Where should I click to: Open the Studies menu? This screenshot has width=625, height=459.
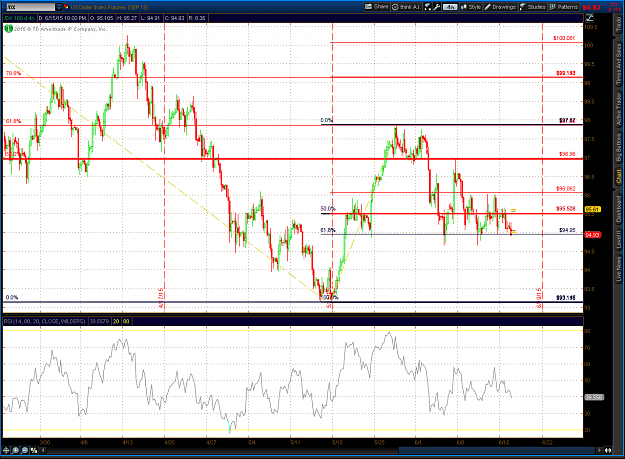(x=533, y=7)
